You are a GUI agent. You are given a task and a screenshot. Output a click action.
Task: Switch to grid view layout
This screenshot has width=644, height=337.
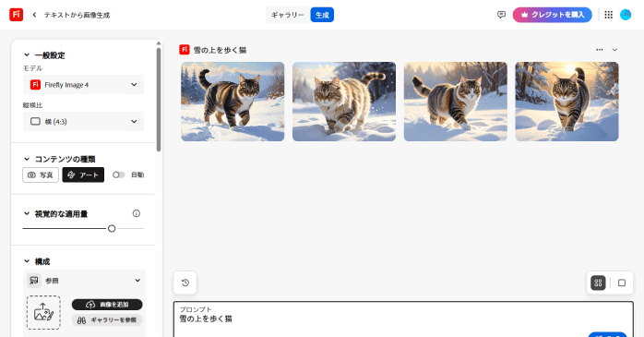pyautogui.click(x=598, y=283)
